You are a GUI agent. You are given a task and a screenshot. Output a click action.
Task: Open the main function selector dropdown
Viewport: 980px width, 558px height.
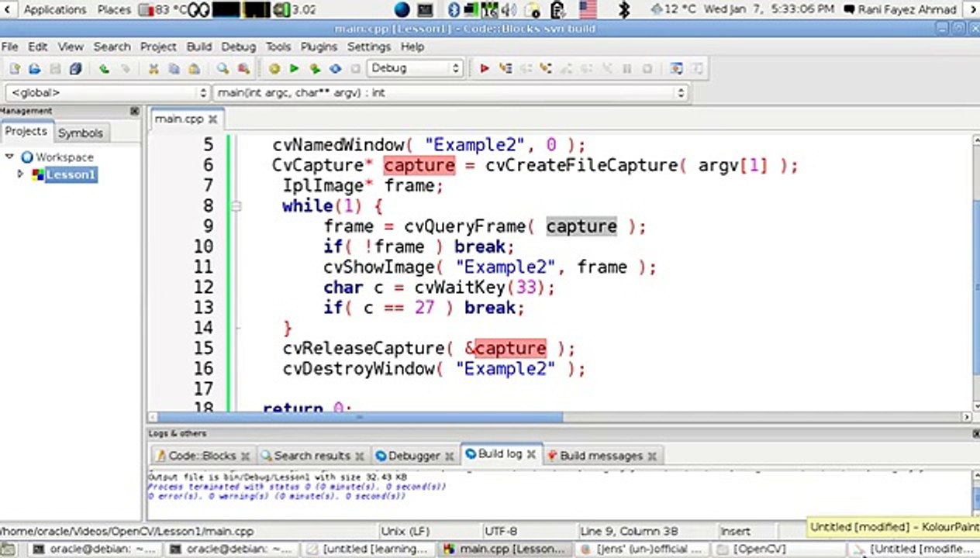click(450, 92)
